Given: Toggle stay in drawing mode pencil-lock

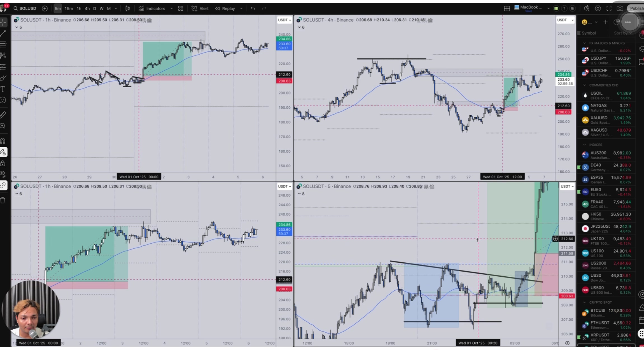Looking at the screenshot, I should (3, 152).
